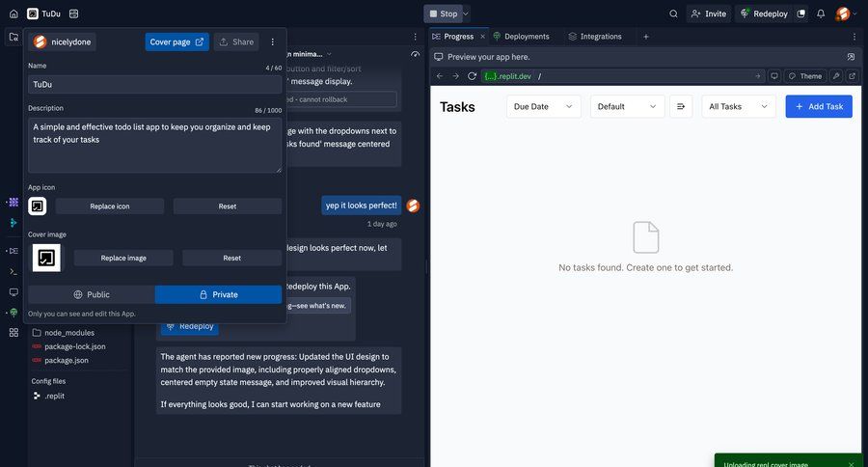
Task: Open the All Tasks filter dropdown
Action: pyautogui.click(x=739, y=106)
